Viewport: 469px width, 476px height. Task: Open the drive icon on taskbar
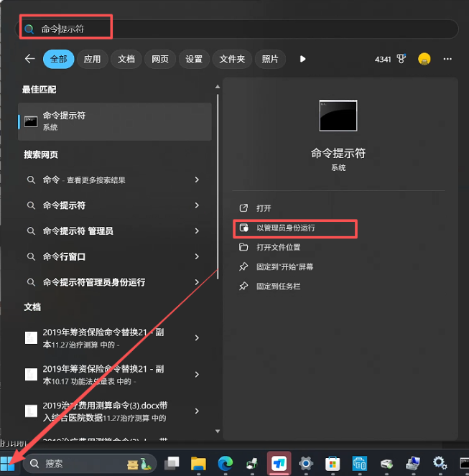[386, 464]
